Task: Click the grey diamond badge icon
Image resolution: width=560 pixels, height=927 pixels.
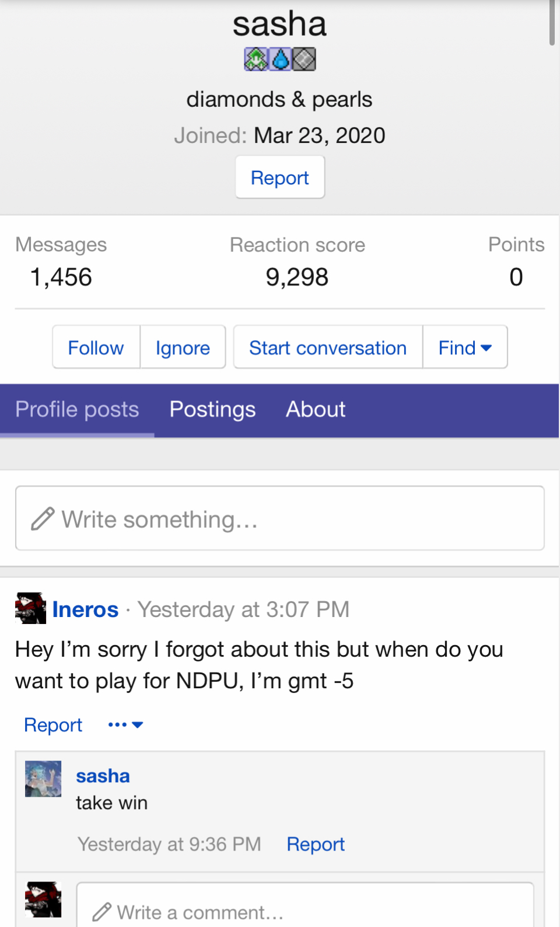Action: pyautogui.click(x=304, y=59)
